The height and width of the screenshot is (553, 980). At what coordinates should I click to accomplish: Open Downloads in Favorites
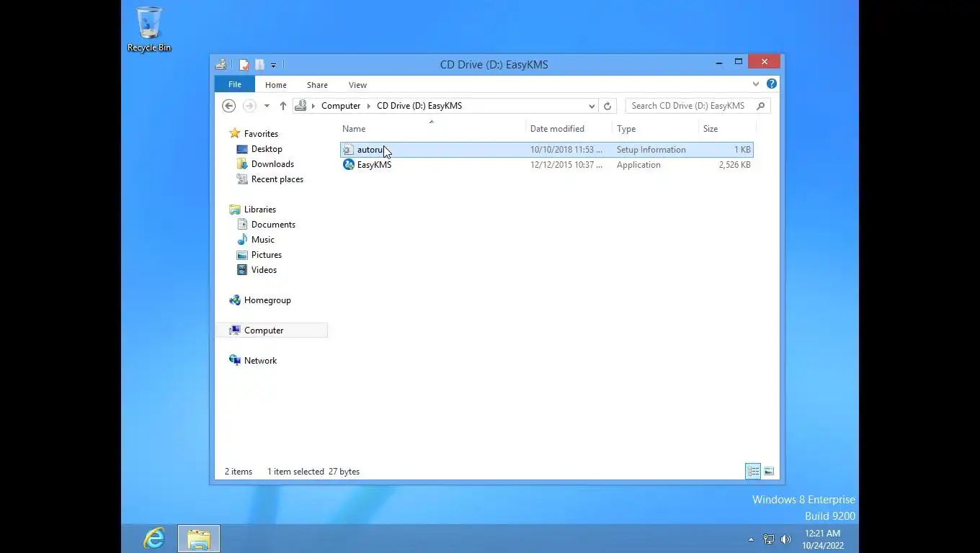click(x=272, y=164)
